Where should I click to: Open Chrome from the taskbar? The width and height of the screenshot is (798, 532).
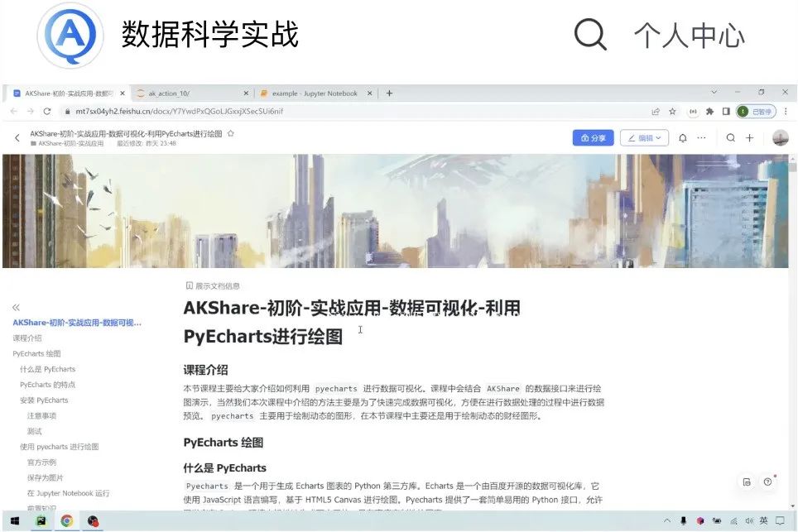click(67, 520)
